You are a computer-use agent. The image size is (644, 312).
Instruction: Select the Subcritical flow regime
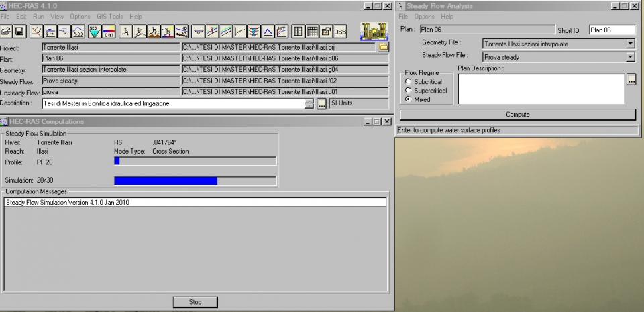[408, 82]
